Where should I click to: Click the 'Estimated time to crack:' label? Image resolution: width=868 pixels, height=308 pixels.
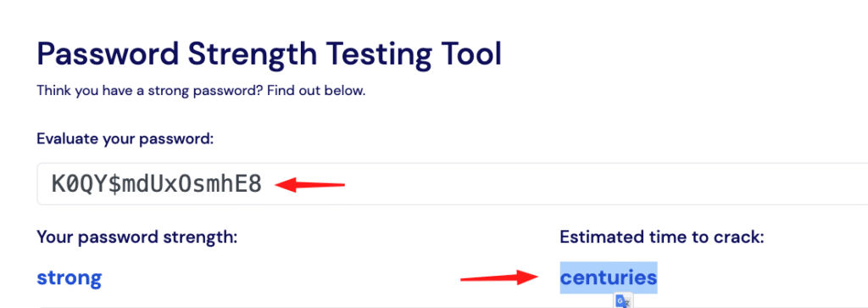click(661, 238)
